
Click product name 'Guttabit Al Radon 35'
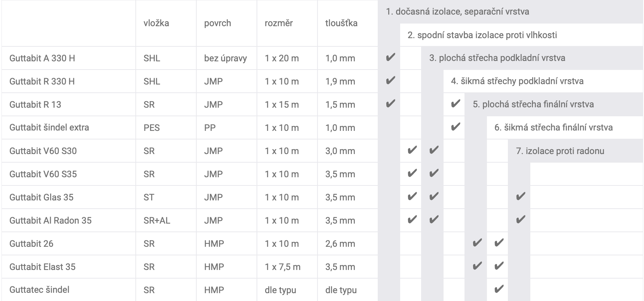coord(50,221)
